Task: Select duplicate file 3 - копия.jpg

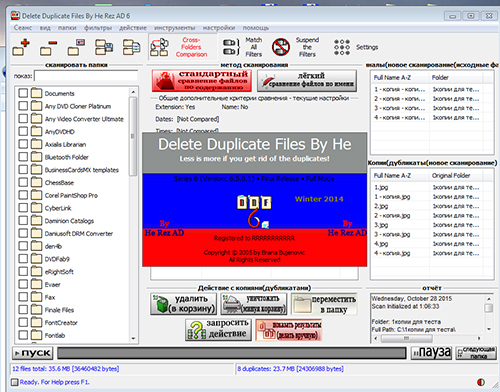Action: pyautogui.click(x=392, y=234)
